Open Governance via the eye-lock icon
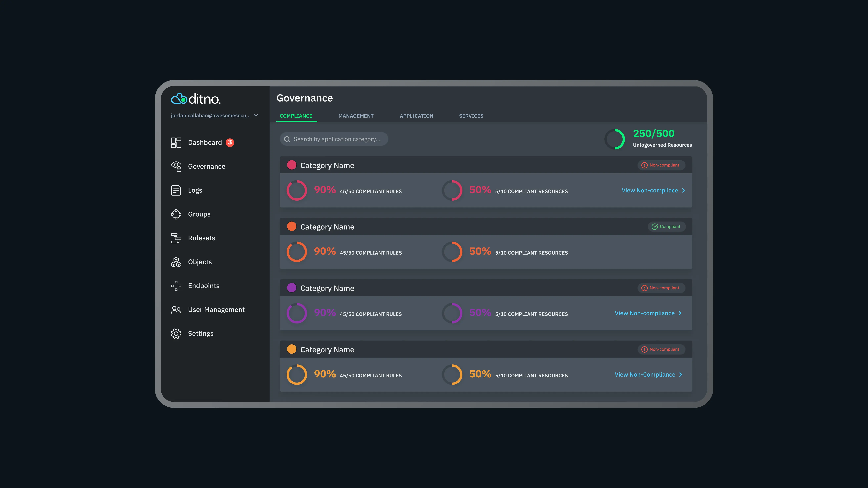Viewport: 868px width, 488px height. [x=176, y=166]
